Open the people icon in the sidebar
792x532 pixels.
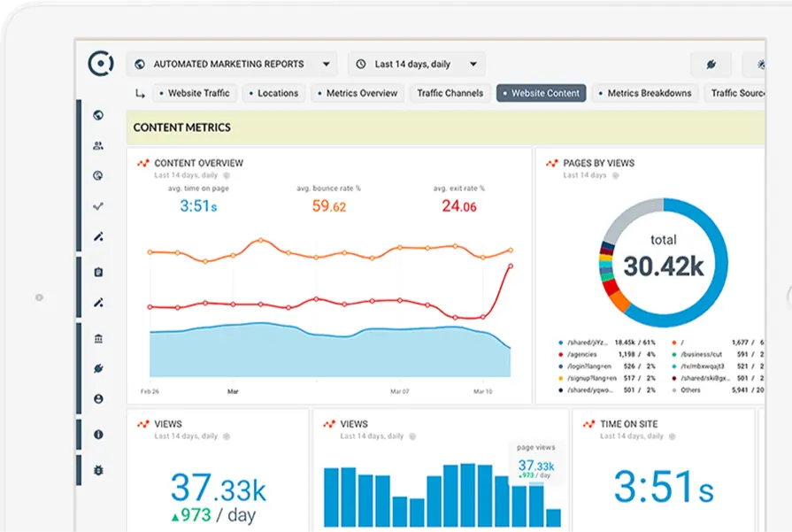[x=98, y=146]
